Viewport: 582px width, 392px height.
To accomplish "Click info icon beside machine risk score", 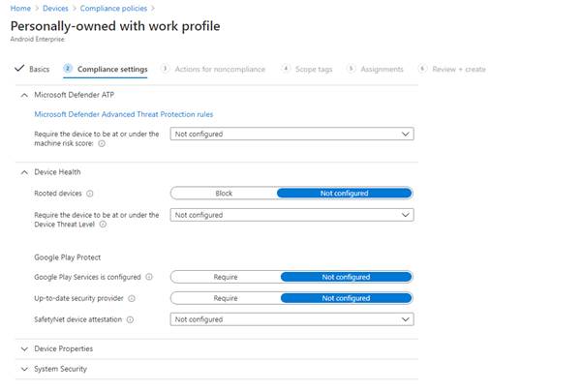I will point(102,143).
